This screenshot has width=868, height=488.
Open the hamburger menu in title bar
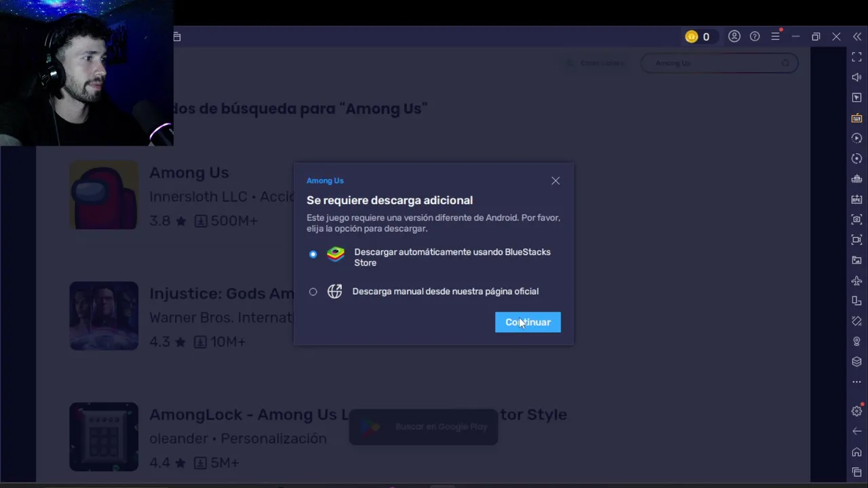(775, 37)
